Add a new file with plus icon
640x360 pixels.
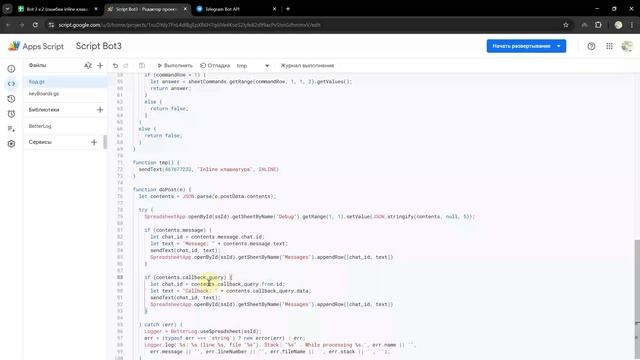point(100,65)
